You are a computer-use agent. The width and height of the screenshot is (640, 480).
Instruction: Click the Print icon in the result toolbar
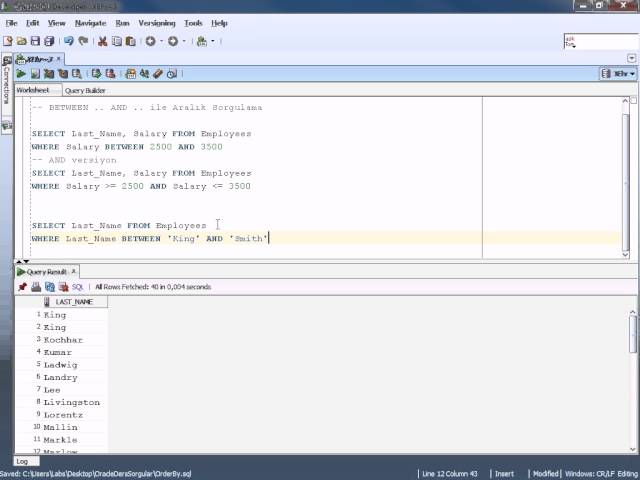pos(36,287)
